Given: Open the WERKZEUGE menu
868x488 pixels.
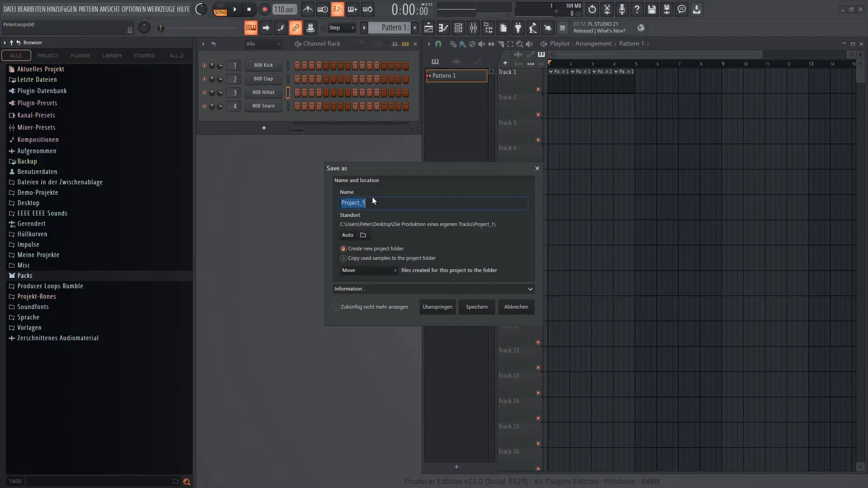Looking at the screenshot, I should 160,9.
